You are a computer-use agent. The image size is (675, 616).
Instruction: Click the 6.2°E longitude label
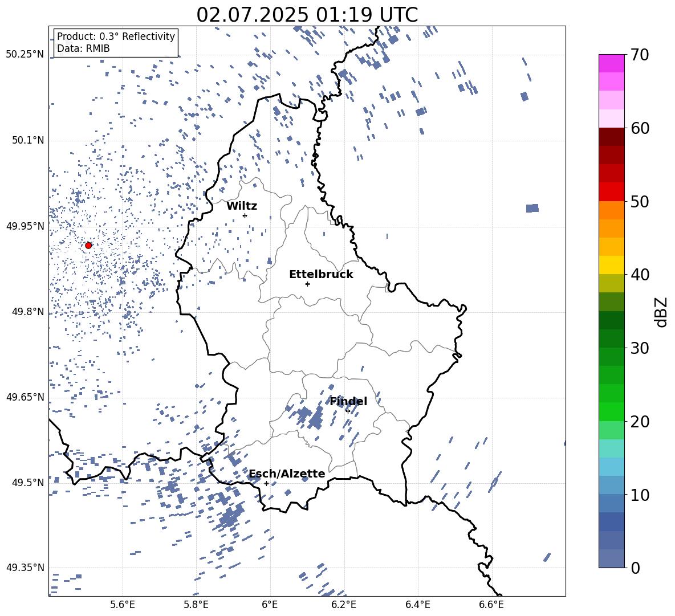click(x=344, y=605)
